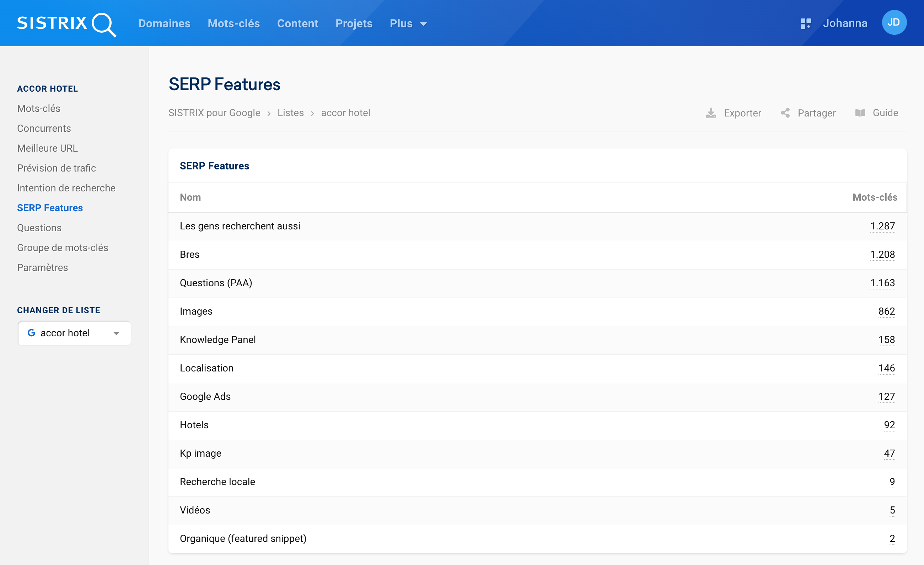Select Mots-clés in the sidebar
Image resolution: width=924 pixels, height=565 pixels.
(x=39, y=109)
